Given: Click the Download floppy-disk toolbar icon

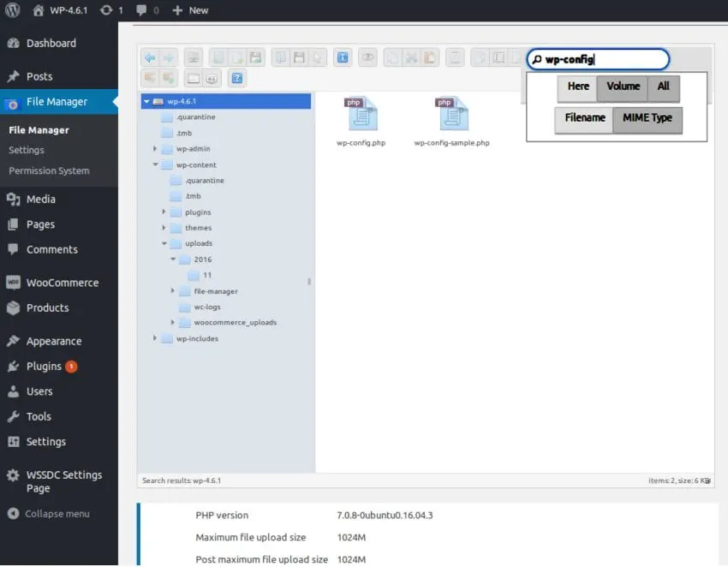Looking at the screenshot, I should [x=300, y=57].
